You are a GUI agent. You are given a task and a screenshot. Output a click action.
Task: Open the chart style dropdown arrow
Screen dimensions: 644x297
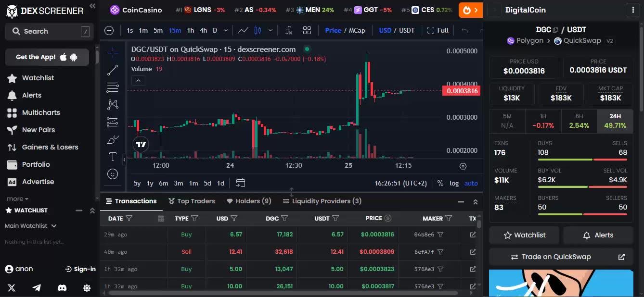(x=270, y=30)
